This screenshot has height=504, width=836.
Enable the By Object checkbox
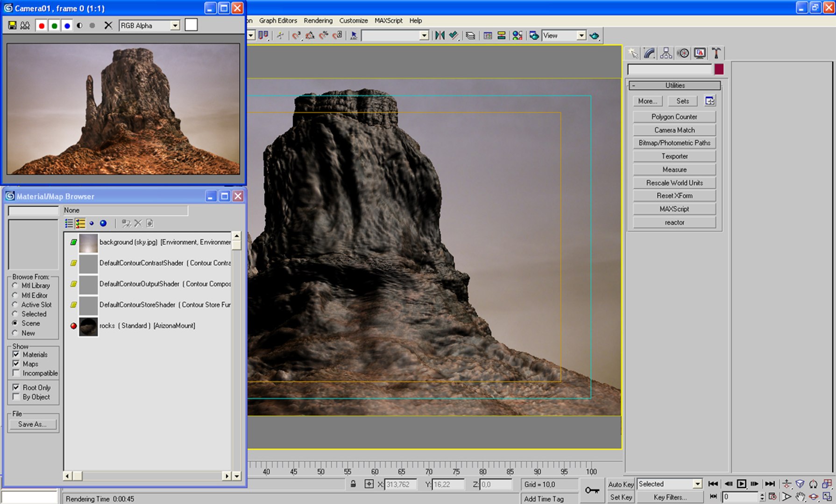(x=16, y=397)
